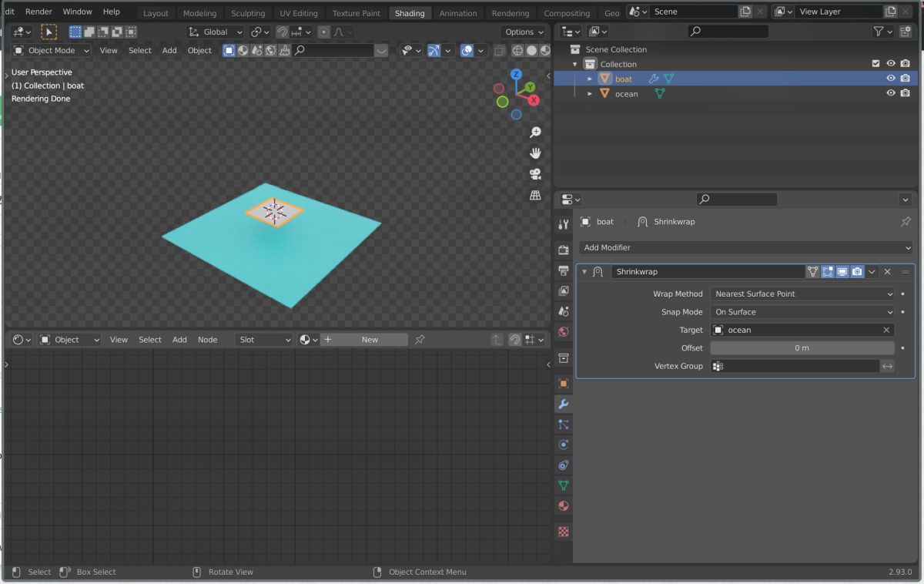924x584 pixels.
Task: Open the Add Modifier dropdown
Action: (746, 247)
